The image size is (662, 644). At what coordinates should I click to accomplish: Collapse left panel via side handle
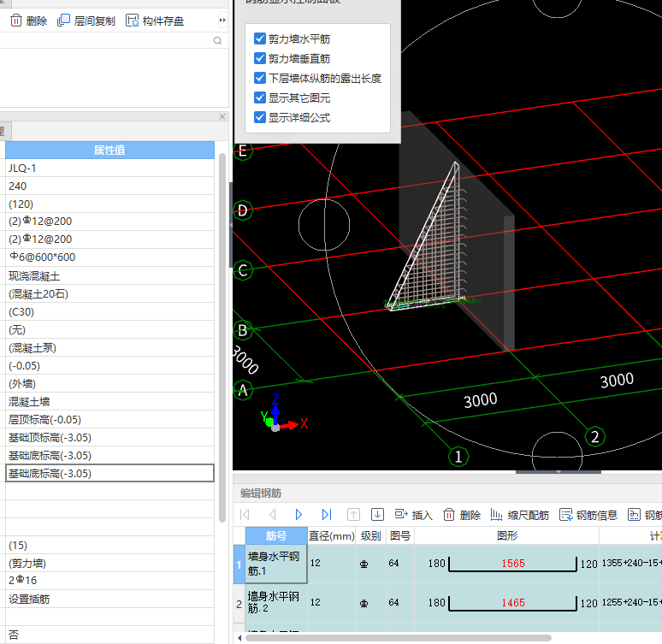point(231,225)
